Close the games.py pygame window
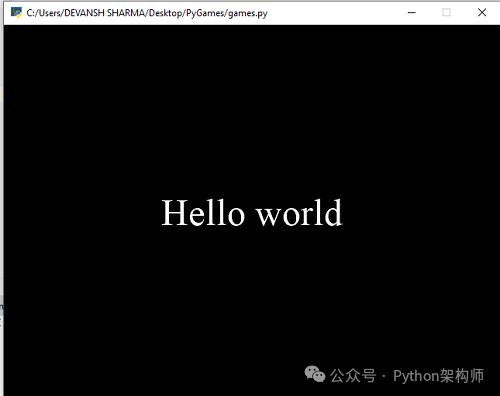 click(x=482, y=13)
